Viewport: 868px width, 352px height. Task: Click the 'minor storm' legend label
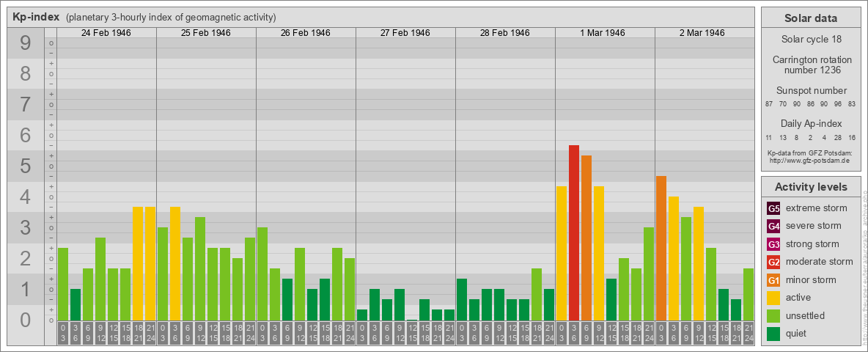811,279
